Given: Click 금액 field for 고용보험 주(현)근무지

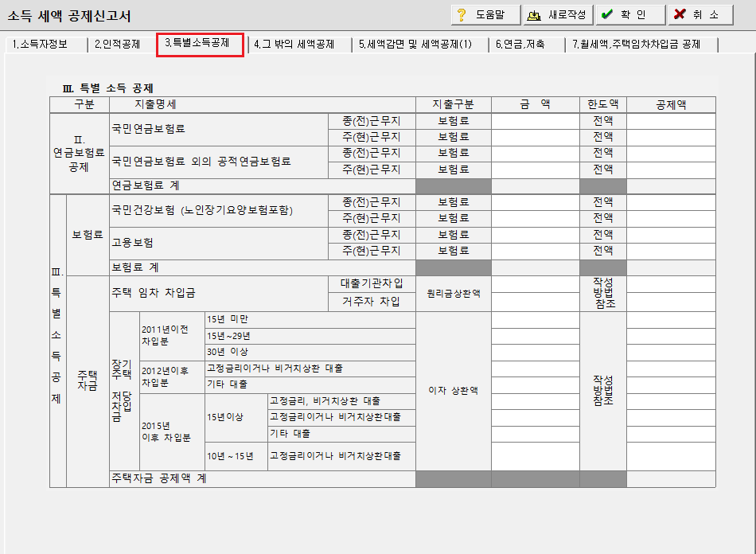Looking at the screenshot, I should point(536,252).
